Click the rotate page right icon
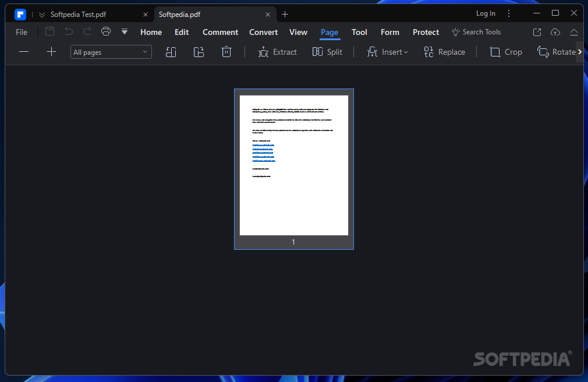 point(199,52)
